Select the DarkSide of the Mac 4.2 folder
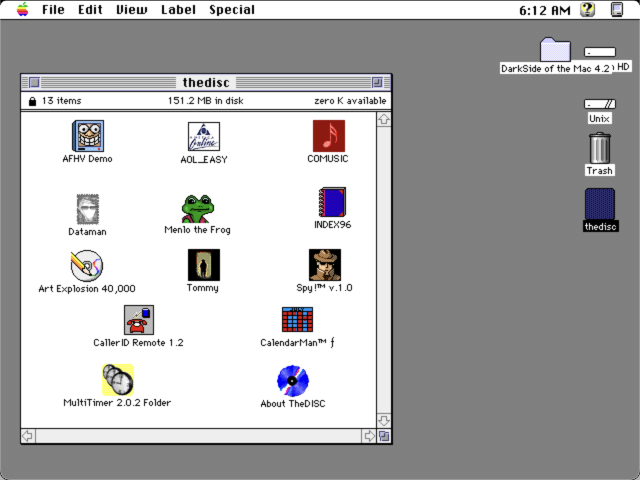Image resolution: width=640 pixels, height=480 pixels. 555,50
